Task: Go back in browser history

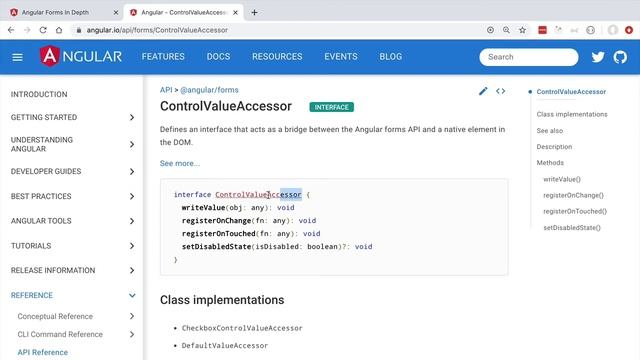Action: pos(11,30)
